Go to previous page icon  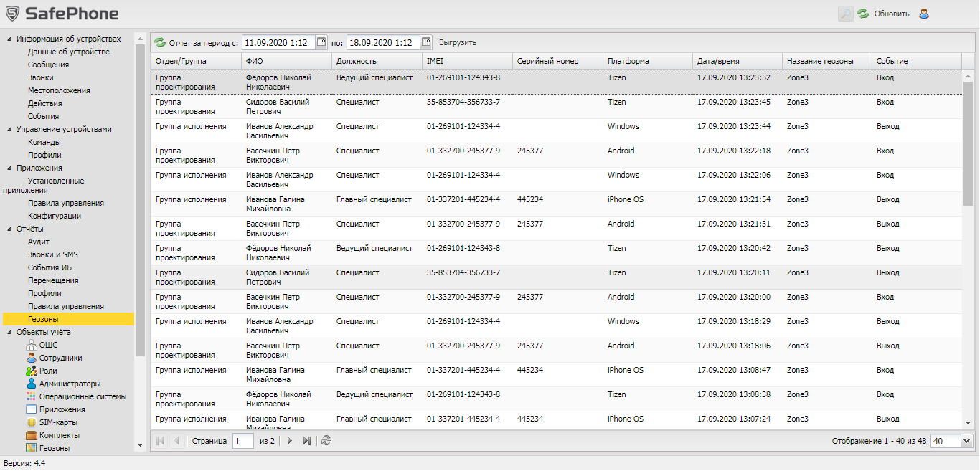point(176,441)
